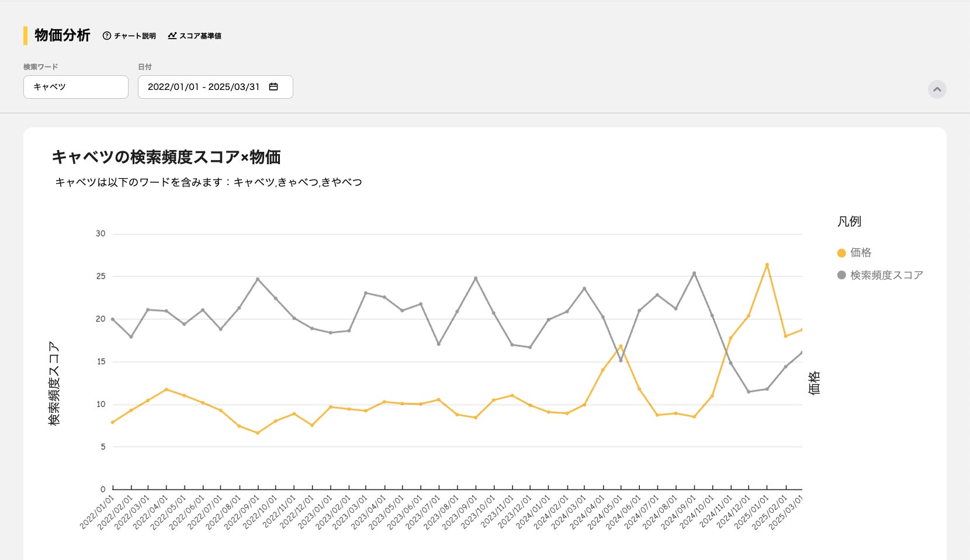The image size is (970, 560).
Task: Click the 2024/05/01 x-axis tick label
Action: pyautogui.click(x=606, y=512)
